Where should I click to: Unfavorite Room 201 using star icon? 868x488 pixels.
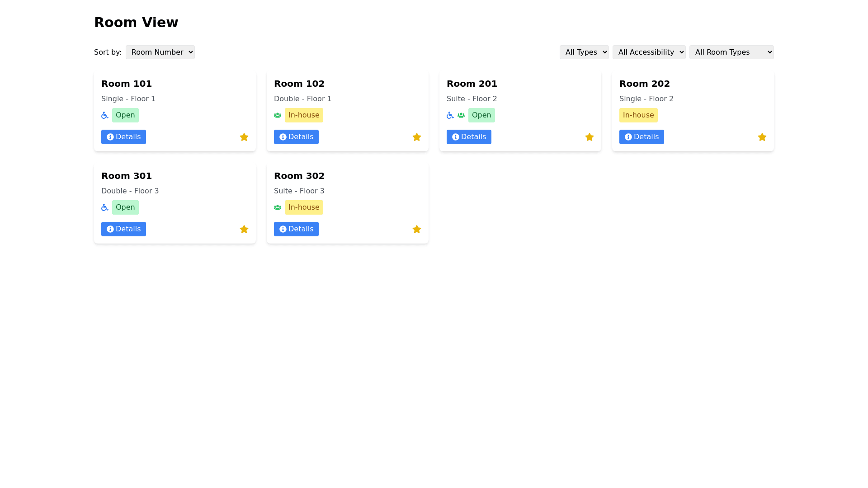point(590,137)
